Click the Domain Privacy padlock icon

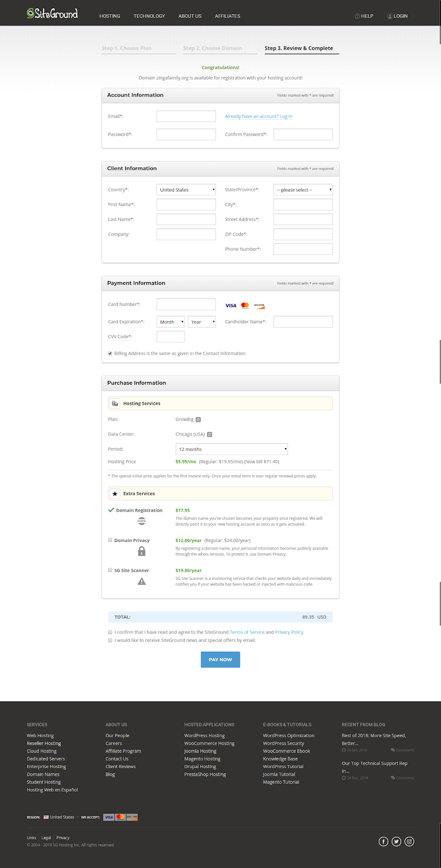pyautogui.click(x=142, y=551)
